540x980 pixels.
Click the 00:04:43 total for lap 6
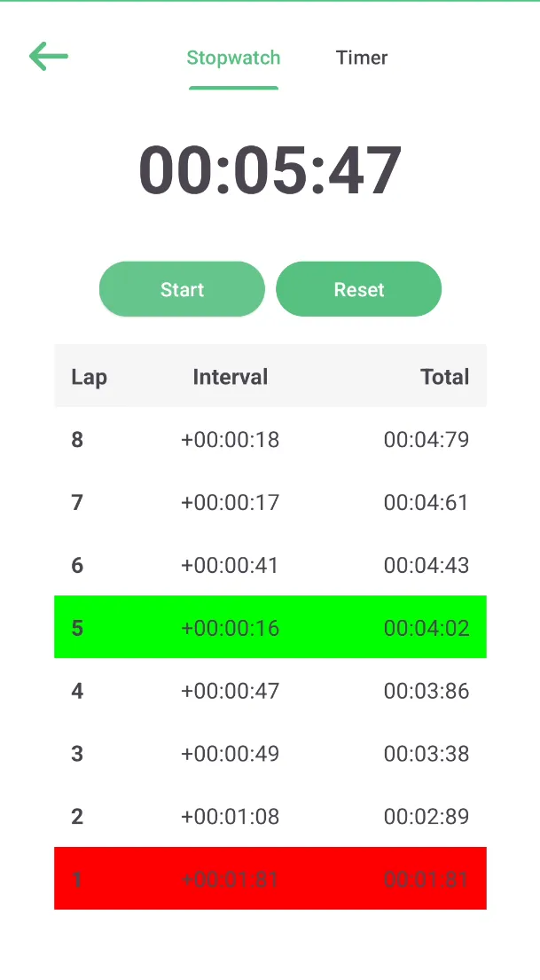point(427,565)
